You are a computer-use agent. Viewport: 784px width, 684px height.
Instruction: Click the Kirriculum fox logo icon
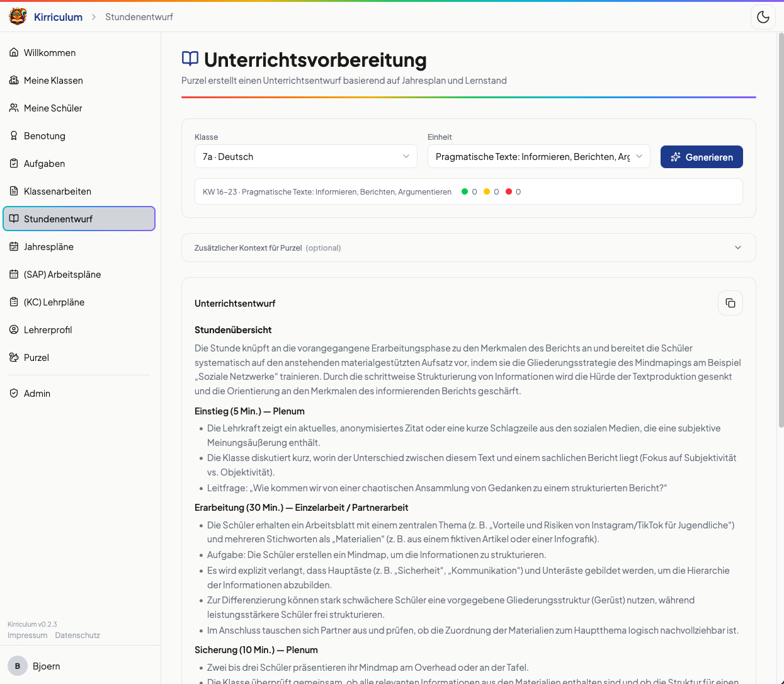point(18,16)
